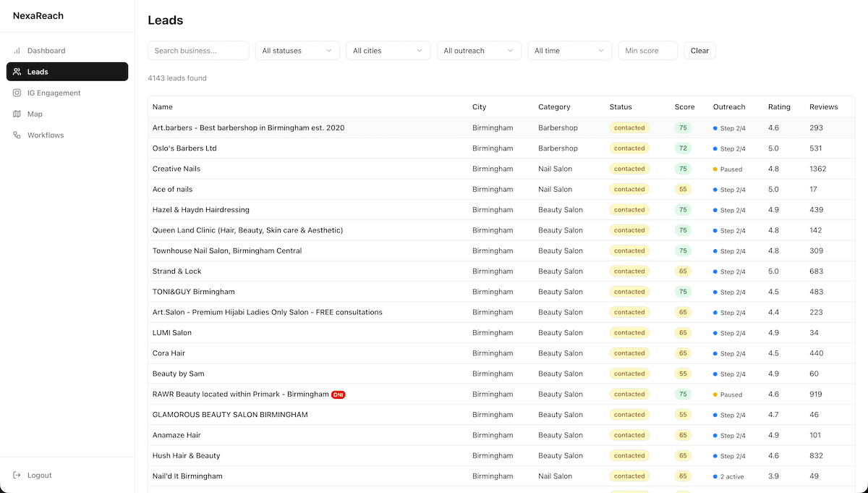868x493 pixels.
Task: Expand the All cities filter
Action: [388, 51]
